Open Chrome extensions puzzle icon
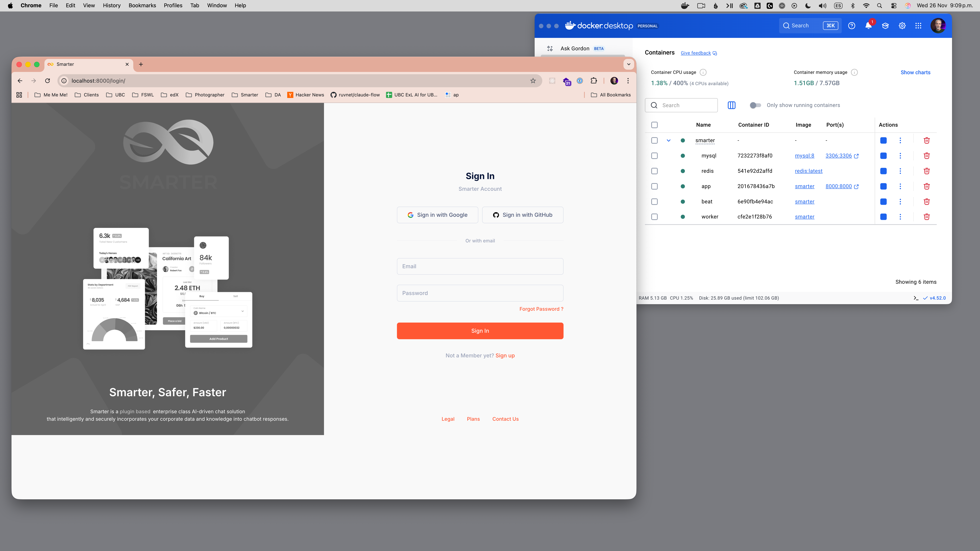This screenshot has height=551, width=980. (x=593, y=81)
